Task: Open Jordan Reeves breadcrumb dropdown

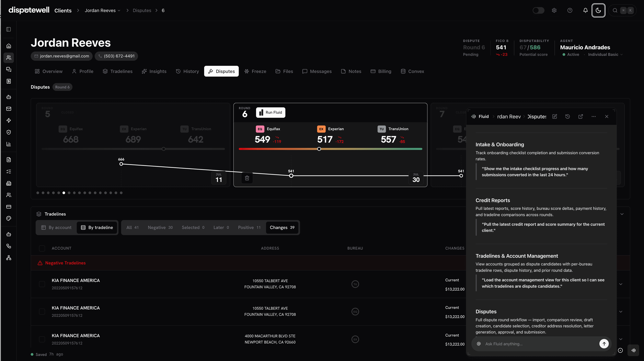Action: pos(103,11)
